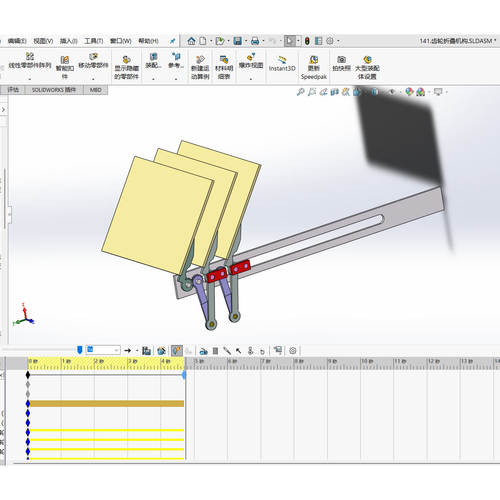This screenshot has height=500, width=500.
Task: Click 线性零部件阵列 button
Action: pyautogui.click(x=30, y=61)
